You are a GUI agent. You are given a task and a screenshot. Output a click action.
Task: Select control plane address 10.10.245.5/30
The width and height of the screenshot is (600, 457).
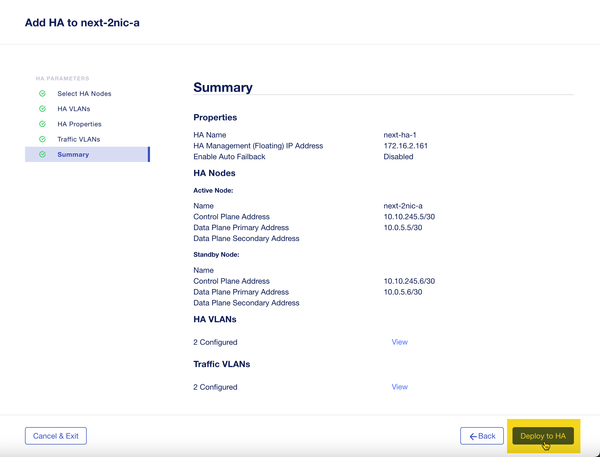tap(409, 217)
